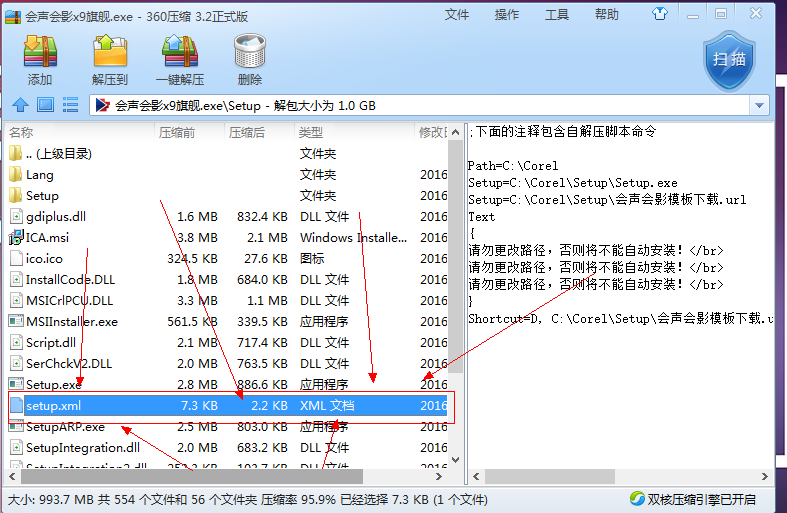Click the 双核压缩引擎已开启 status text
The width and height of the screenshot is (787, 513).
(x=701, y=499)
